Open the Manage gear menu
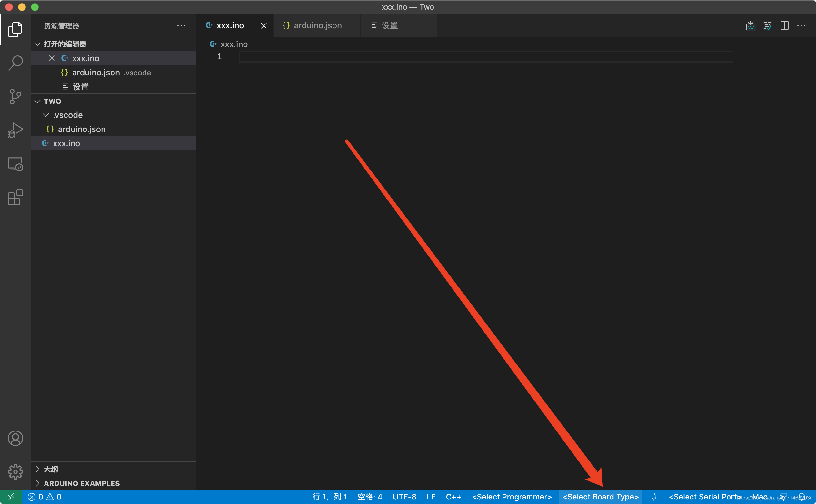Screen dimensions: 816x504 pyautogui.click(x=15, y=471)
